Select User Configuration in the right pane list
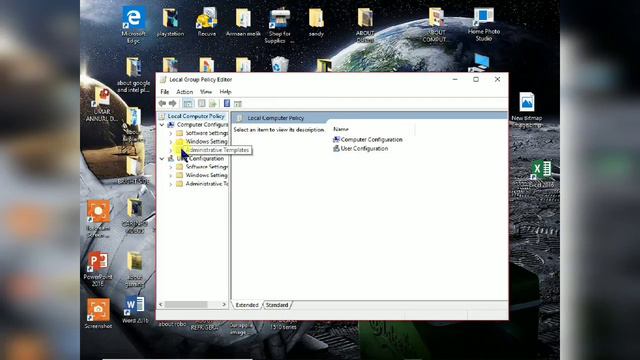 [360, 149]
